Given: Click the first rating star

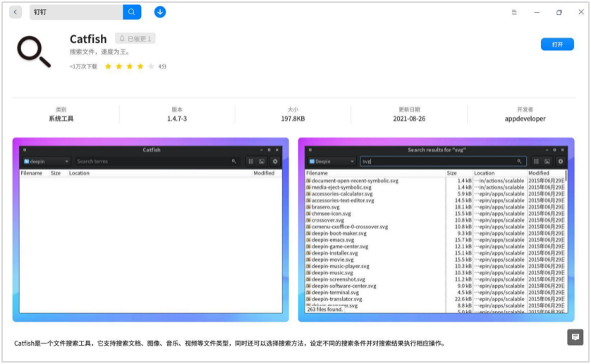Looking at the screenshot, I should (x=108, y=66).
